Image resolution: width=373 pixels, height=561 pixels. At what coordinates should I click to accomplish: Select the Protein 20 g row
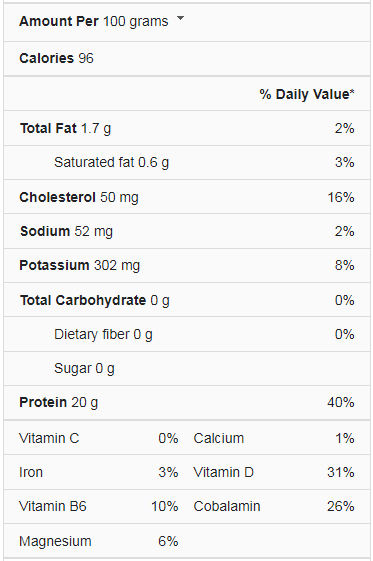click(187, 403)
